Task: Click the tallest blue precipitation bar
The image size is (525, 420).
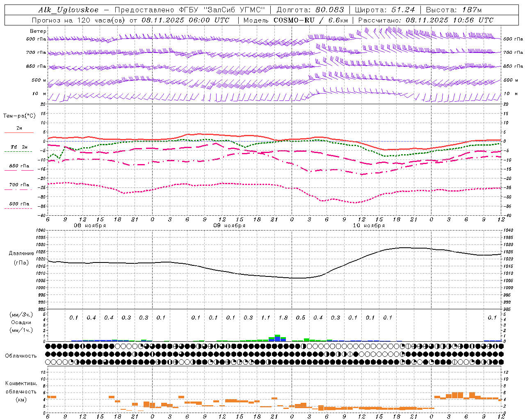Action: point(278,339)
